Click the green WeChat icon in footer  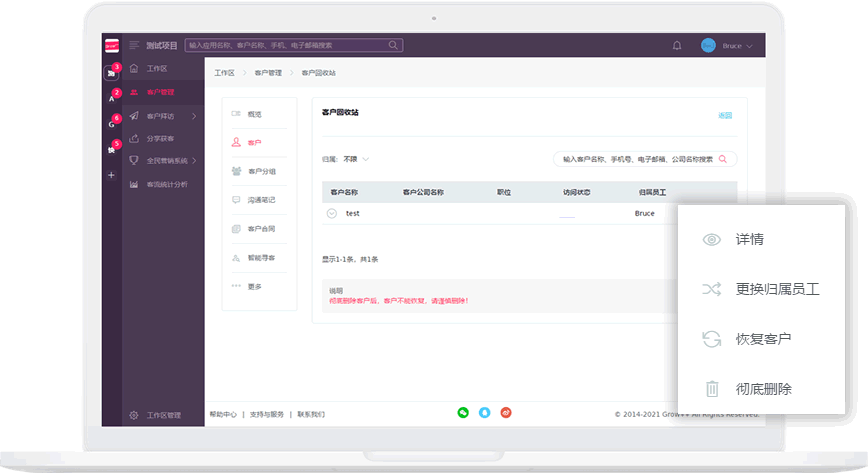pos(463,412)
